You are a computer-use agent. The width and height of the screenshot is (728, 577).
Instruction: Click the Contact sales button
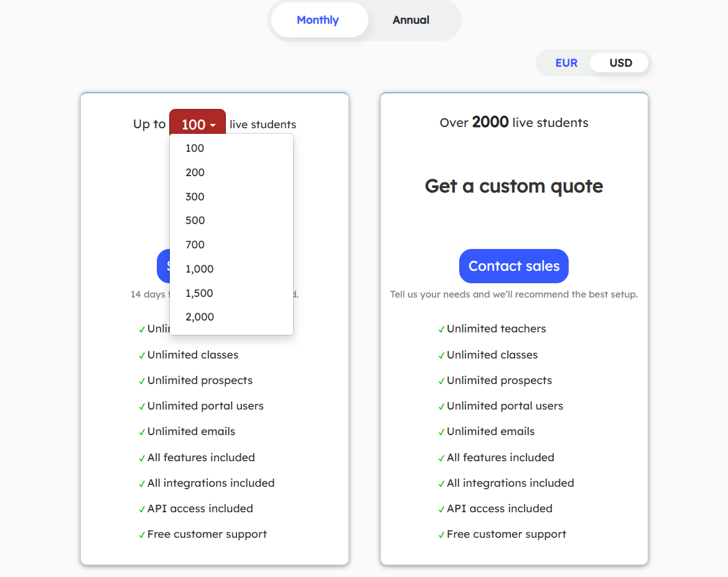[513, 266]
